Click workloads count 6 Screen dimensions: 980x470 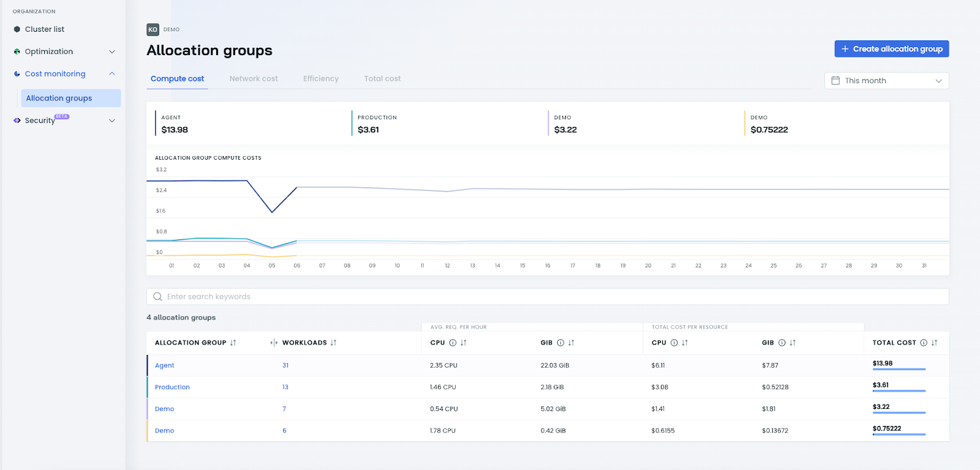[x=284, y=431]
